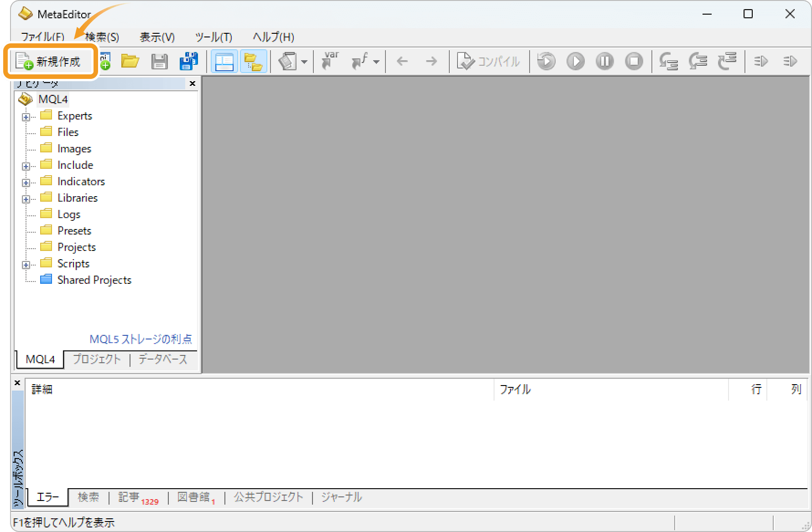Click the first profiling arrow icon
Screen dimensions: 812x532
pyautogui.click(x=761, y=61)
